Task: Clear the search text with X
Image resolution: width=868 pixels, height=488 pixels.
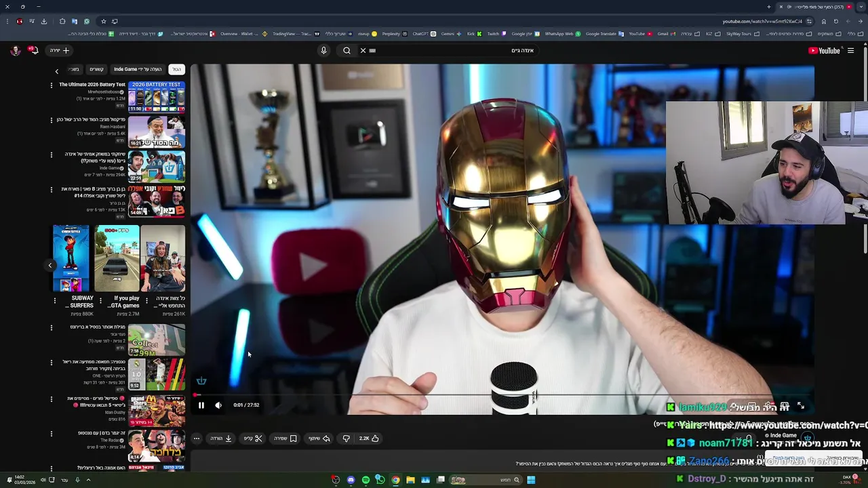Action: (363, 50)
